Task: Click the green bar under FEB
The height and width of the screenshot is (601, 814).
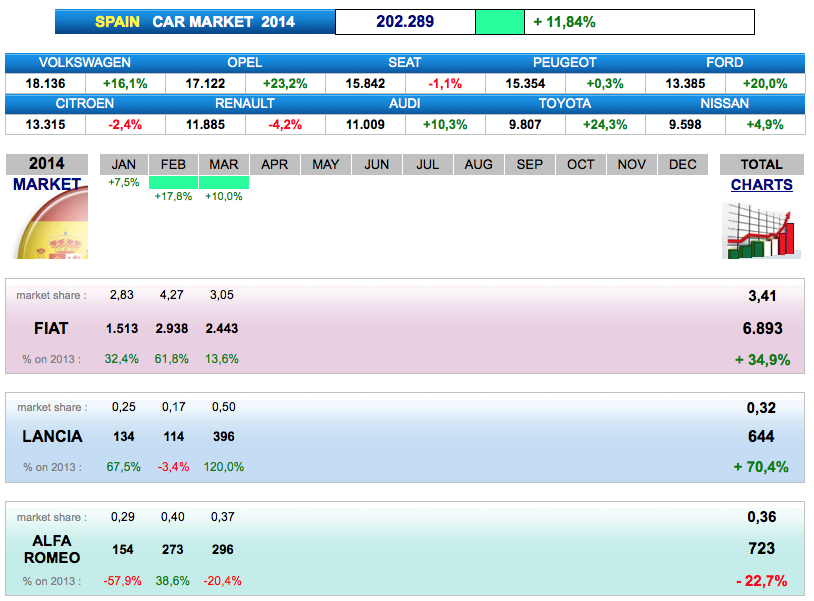Action: coord(173,182)
